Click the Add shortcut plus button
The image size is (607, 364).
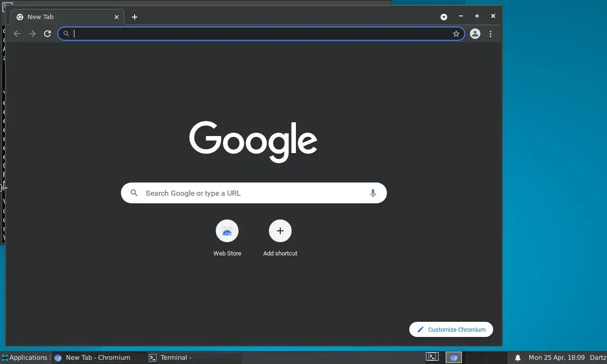point(280,231)
